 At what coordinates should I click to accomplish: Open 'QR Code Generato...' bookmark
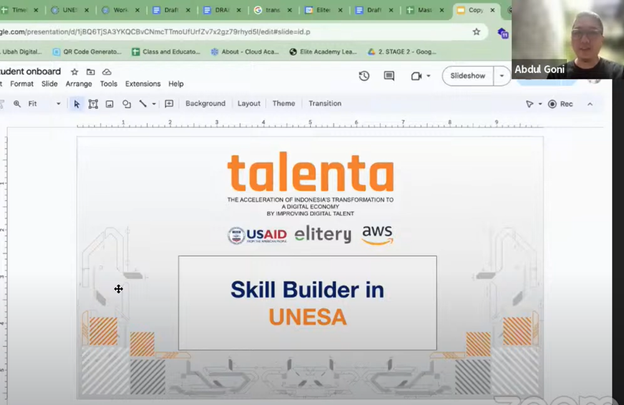click(x=87, y=52)
